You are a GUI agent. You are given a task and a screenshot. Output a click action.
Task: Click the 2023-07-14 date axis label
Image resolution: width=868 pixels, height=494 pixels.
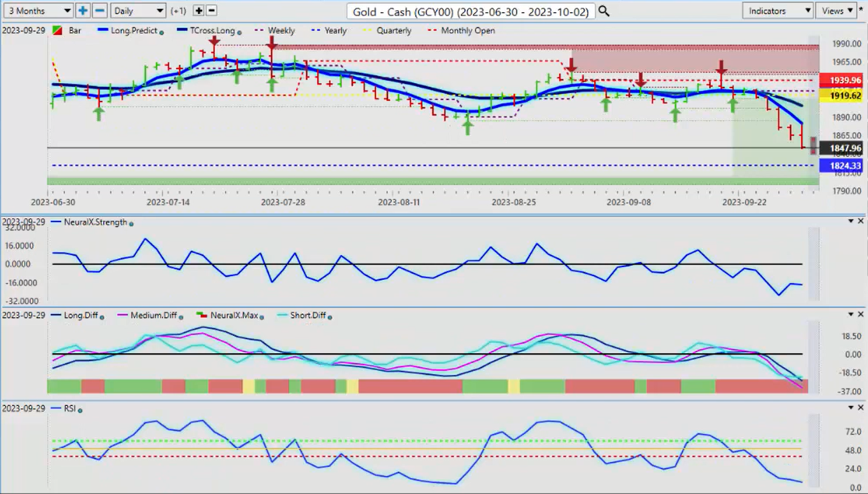(168, 202)
